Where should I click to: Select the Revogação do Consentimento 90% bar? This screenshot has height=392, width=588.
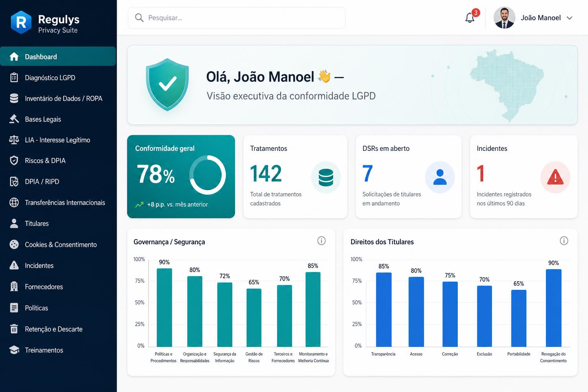(554, 308)
